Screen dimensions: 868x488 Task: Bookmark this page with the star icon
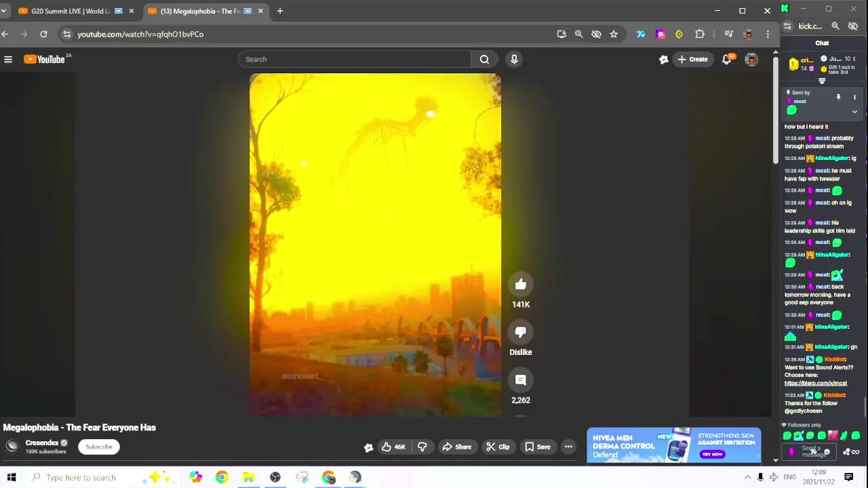tap(614, 34)
